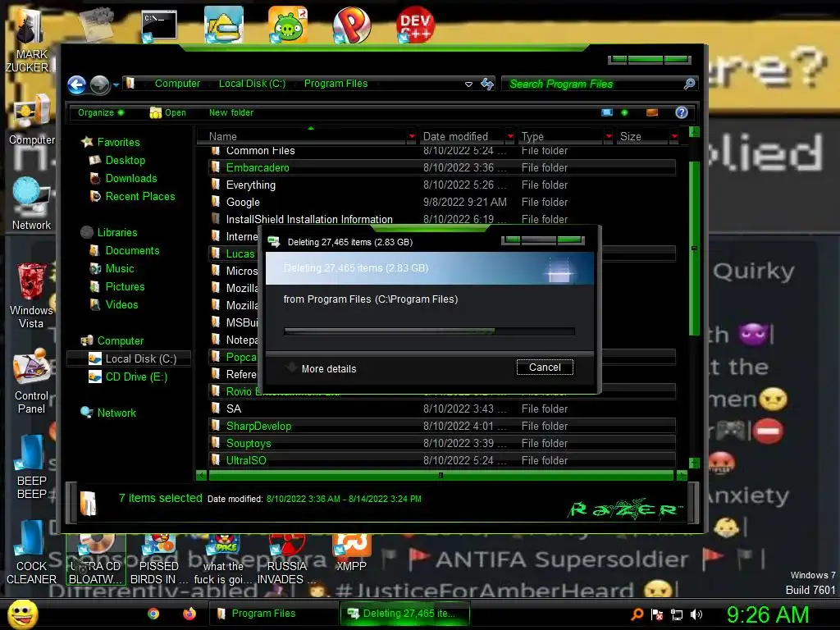840x630 pixels.
Task: Cancel the deleting operation
Action: pyautogui.click(x=545, y=367)
